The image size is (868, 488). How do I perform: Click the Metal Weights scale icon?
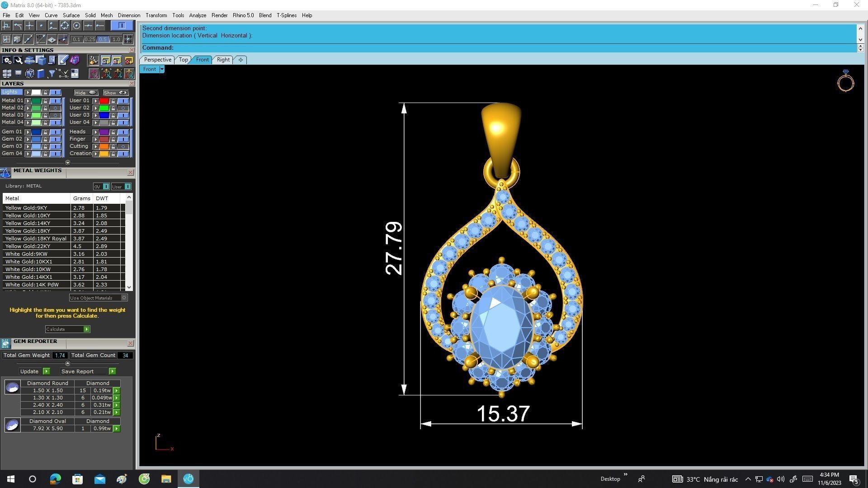[x=5, y=173]
